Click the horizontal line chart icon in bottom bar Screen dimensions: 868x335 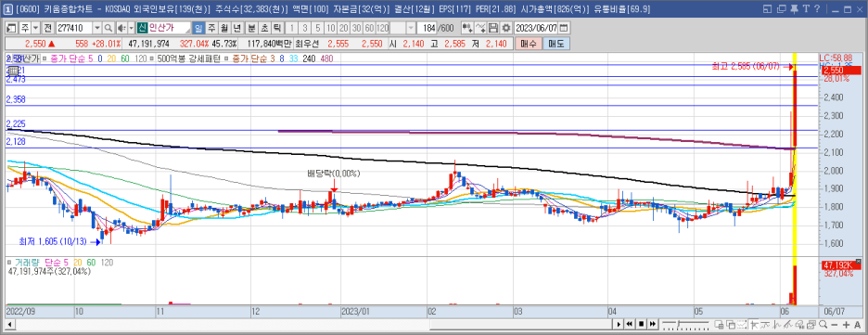coord(765,324)
